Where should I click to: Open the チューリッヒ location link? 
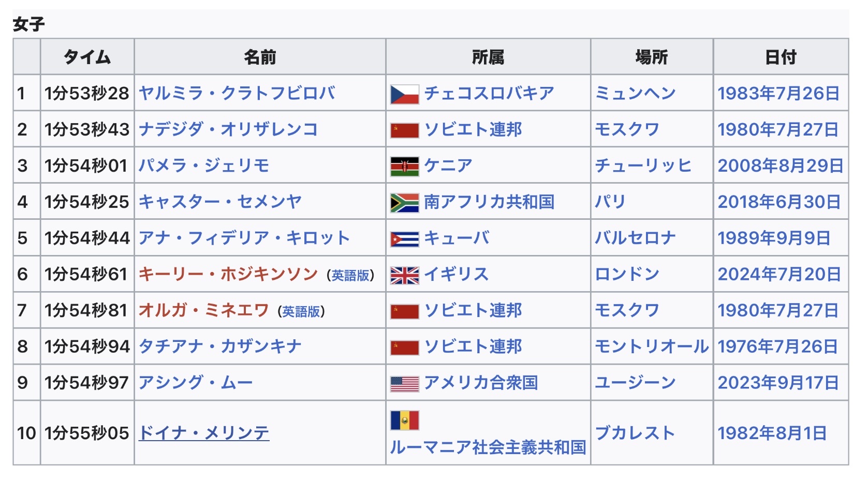tap(643, 166)
